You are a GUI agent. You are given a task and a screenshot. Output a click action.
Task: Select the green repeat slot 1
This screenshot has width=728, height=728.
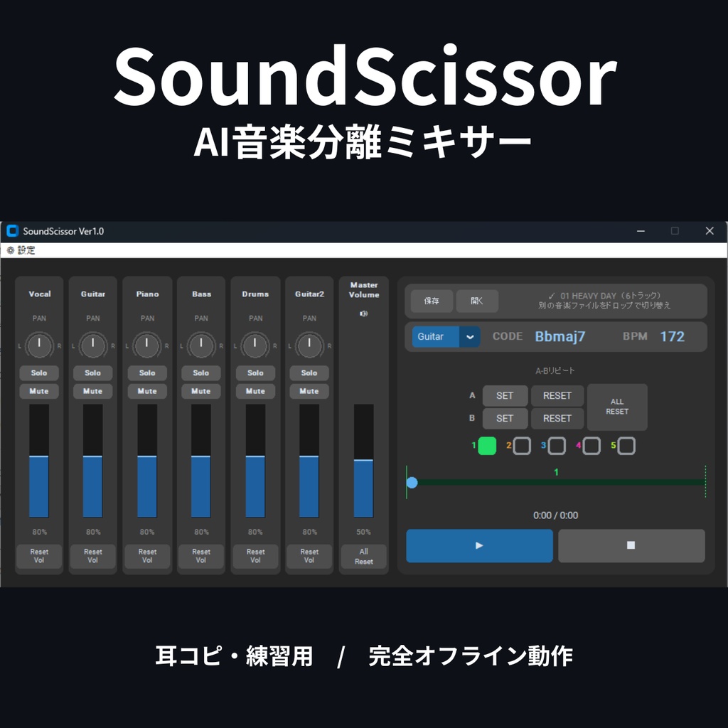coord(487,446)
